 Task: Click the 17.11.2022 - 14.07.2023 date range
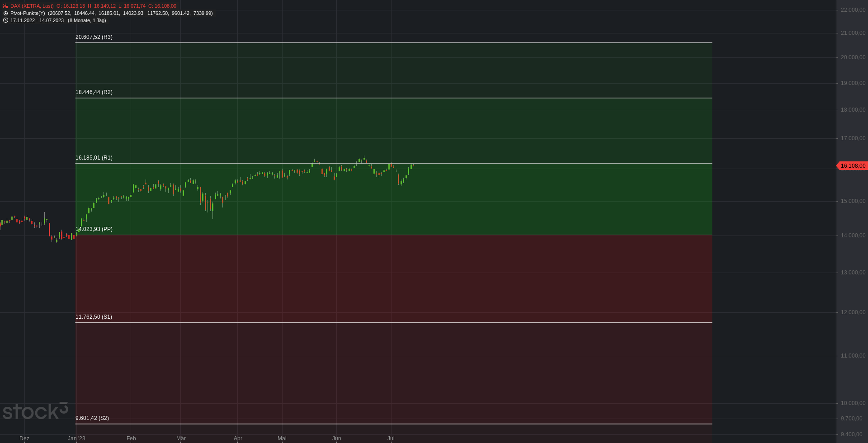[37, 20]
